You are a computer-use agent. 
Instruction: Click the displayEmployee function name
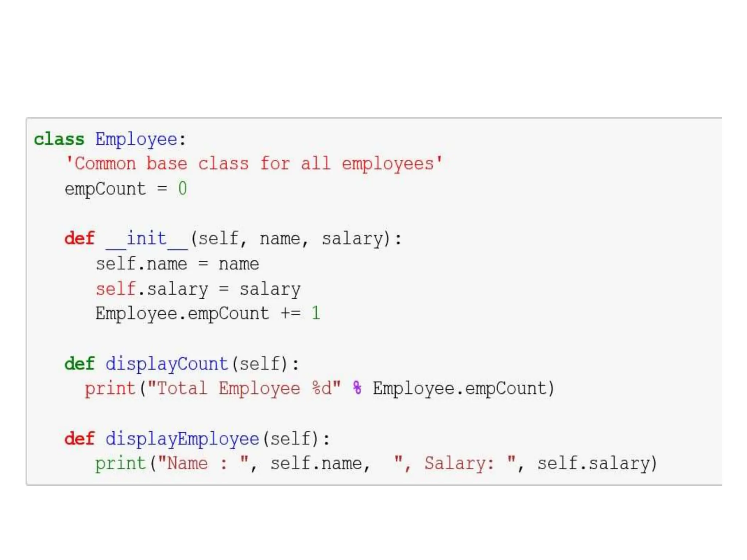(182, 439)
